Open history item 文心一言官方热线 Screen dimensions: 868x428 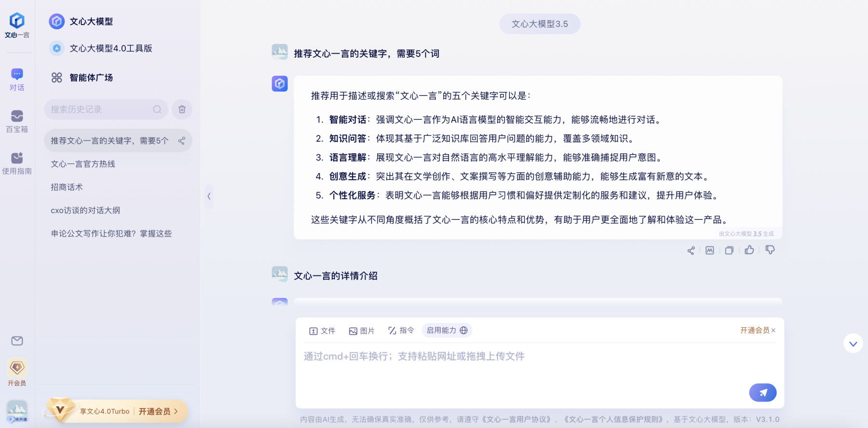click(x=83, y=164)
